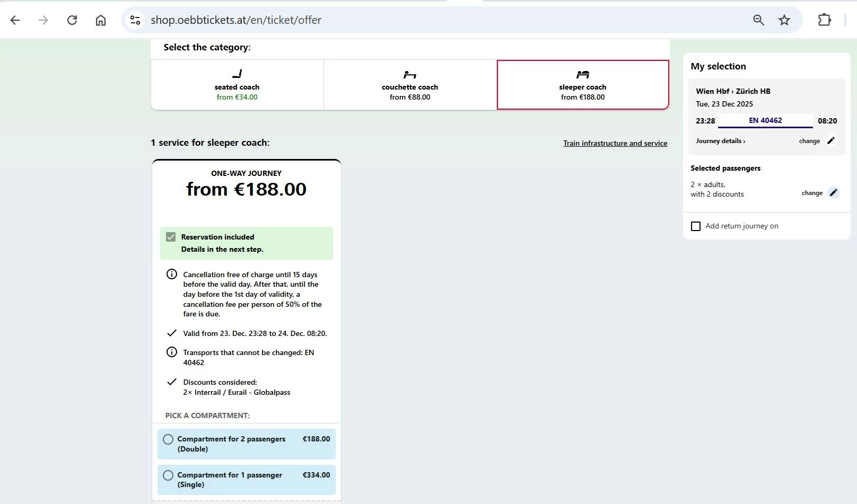857x504 pixels.
Task: Go to the browser home page
Action: coord(101,20)
